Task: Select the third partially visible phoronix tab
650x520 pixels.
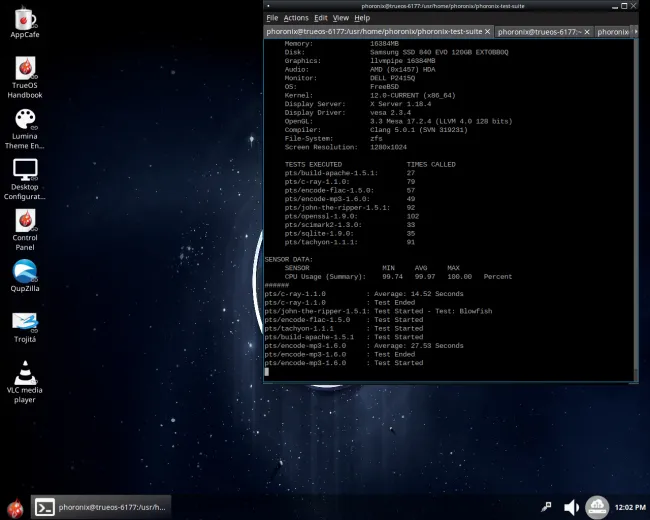Action: 613,32
